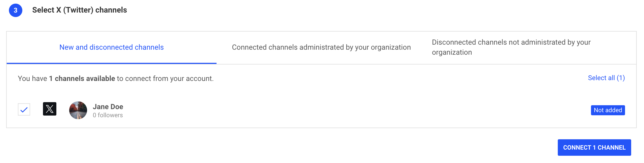Click Jane Doe's profile avatar
Viewport: 644px width, 163px height.
78,110
